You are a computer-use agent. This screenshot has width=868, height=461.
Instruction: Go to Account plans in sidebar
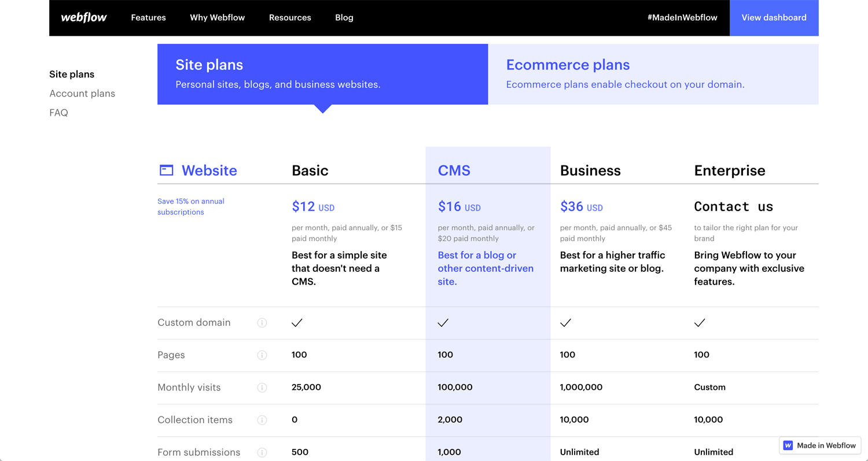point(82,93)
